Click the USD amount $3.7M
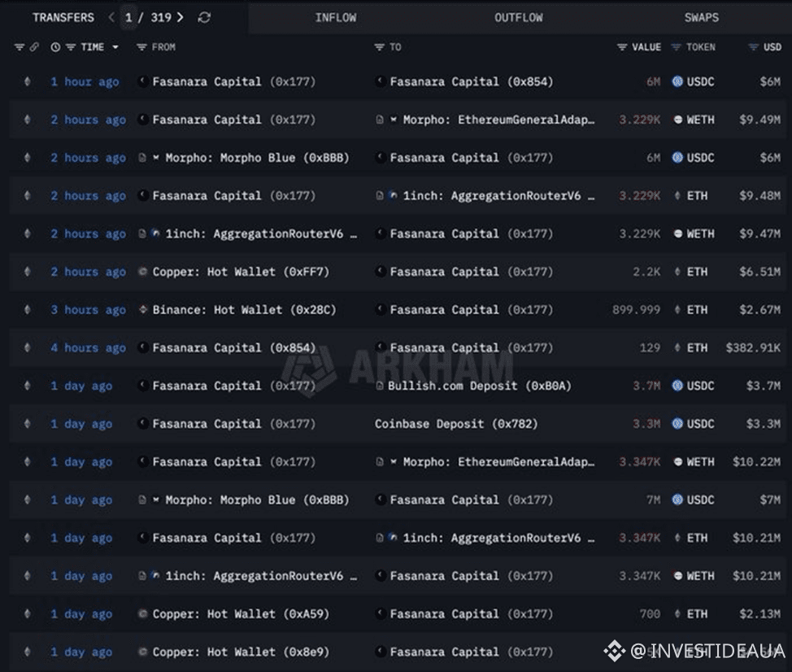 point(764,386)
